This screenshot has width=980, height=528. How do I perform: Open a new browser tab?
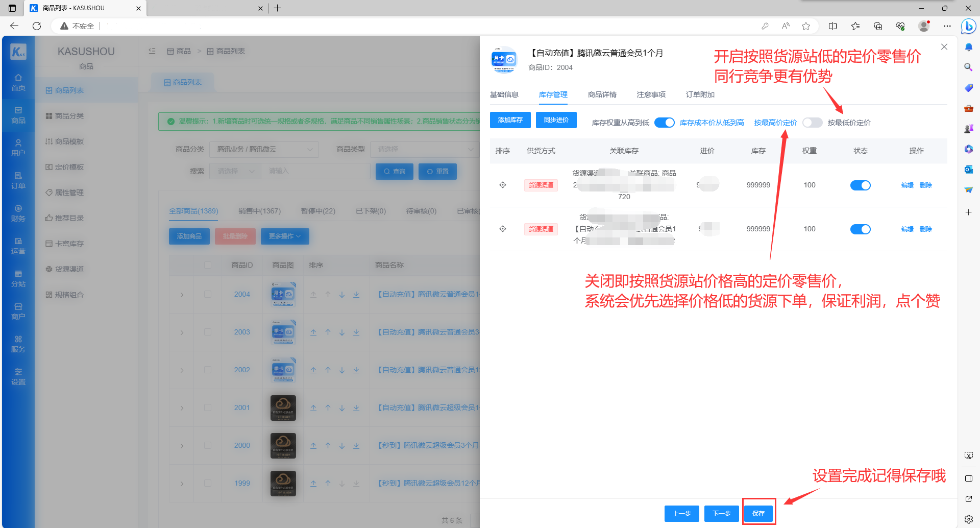click(278, 8)
